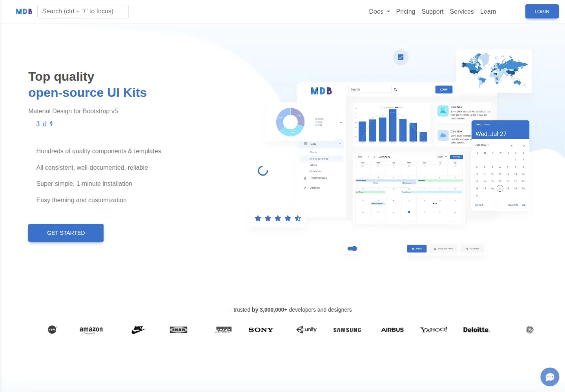This screenshot has height=392, width=565.
Task: Collapse the donut chart legend chevron
Action: pyautogui.click(x=341, y=122)
